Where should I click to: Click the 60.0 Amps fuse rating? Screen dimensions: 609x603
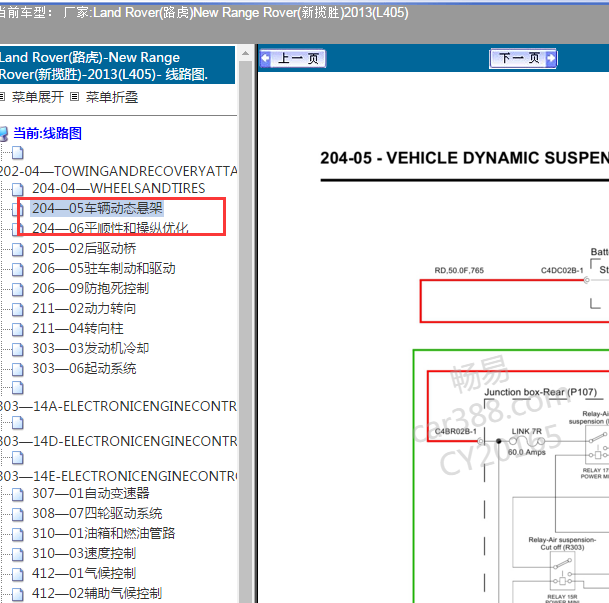(526, 452)
